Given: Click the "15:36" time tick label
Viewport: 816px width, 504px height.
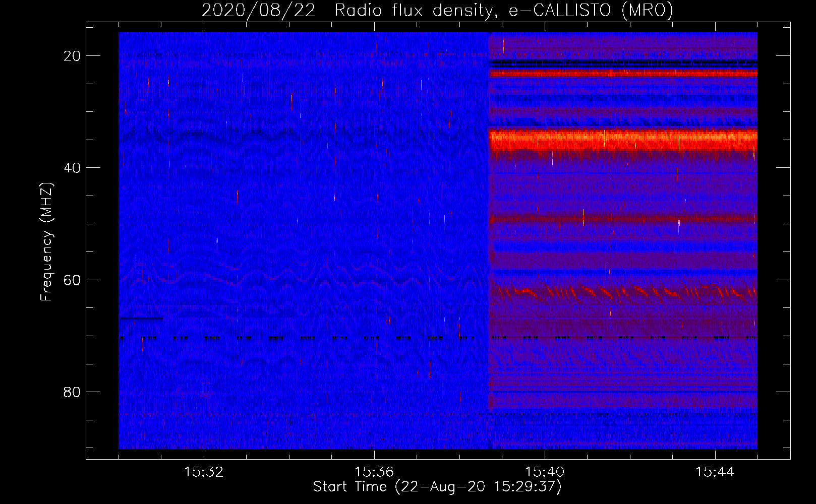Looking at the screenshot, I should point(374,472).
